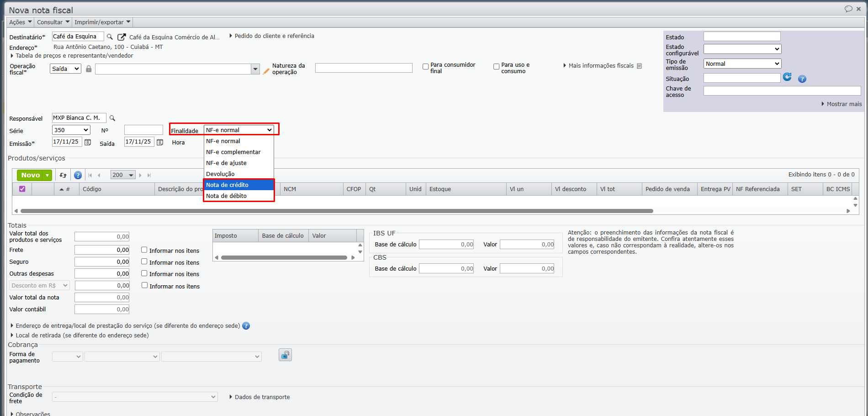Select Nota de crédito in Finalidade list
The height and width of the screenshot is (416, 868).
(239, 185)
